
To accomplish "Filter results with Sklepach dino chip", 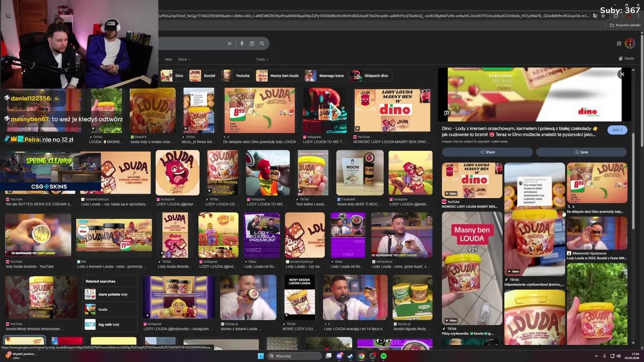I will (370, 75).
